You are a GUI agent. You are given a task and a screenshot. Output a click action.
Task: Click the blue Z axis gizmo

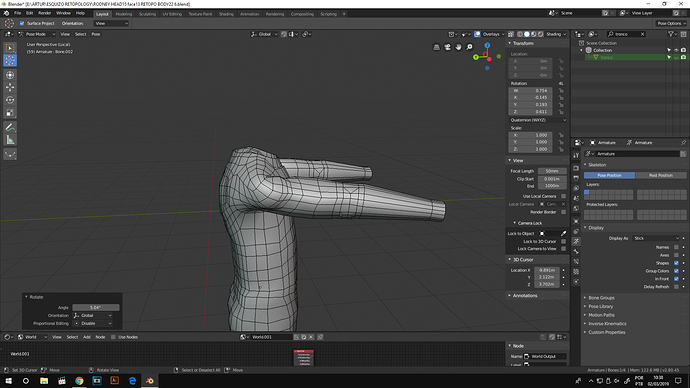(487, 45)
